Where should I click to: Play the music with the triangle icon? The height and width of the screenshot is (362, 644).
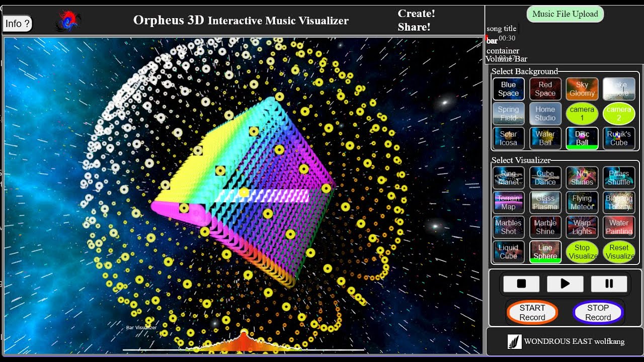click(x=565, y=284)
